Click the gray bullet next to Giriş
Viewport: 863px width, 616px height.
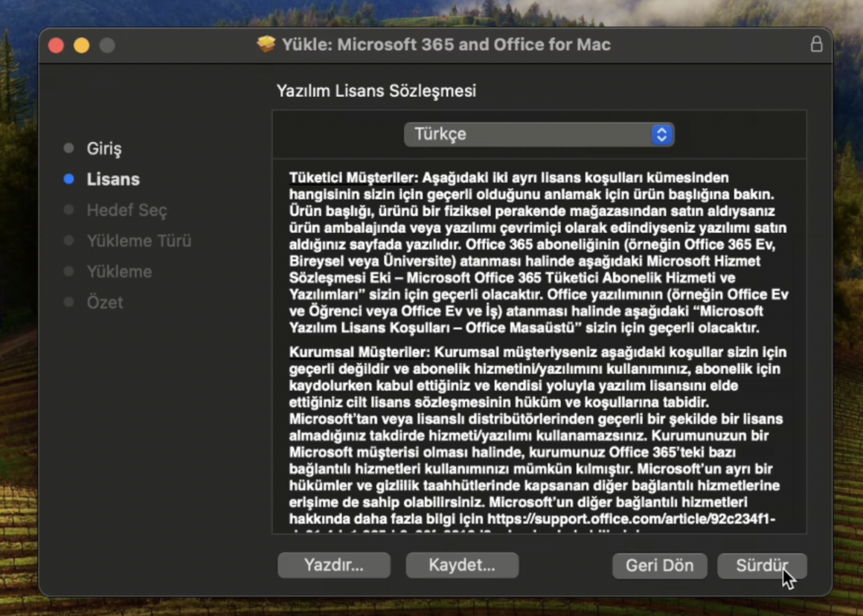click(68, 148)
